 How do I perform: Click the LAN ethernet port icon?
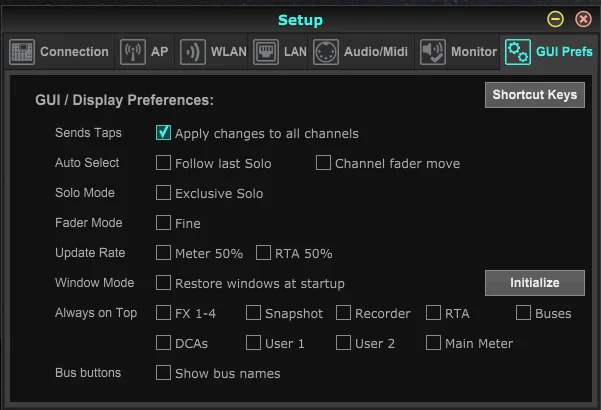click(266, 52)
